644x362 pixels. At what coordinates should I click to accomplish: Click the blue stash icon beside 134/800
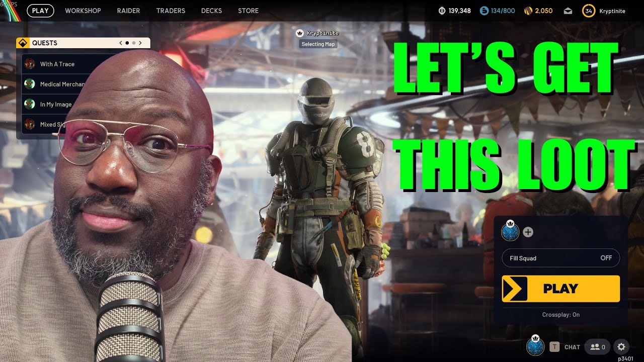click(x=484, y=11)
